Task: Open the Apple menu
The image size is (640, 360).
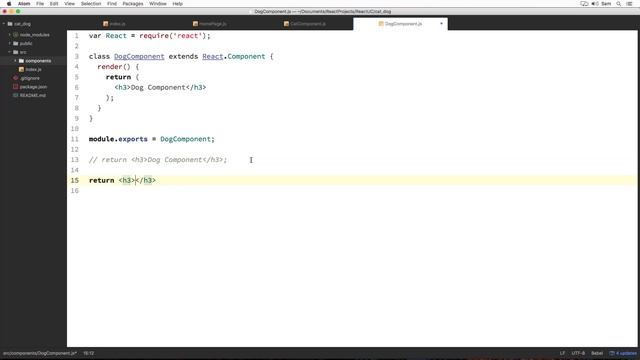Action: (9, 4)
